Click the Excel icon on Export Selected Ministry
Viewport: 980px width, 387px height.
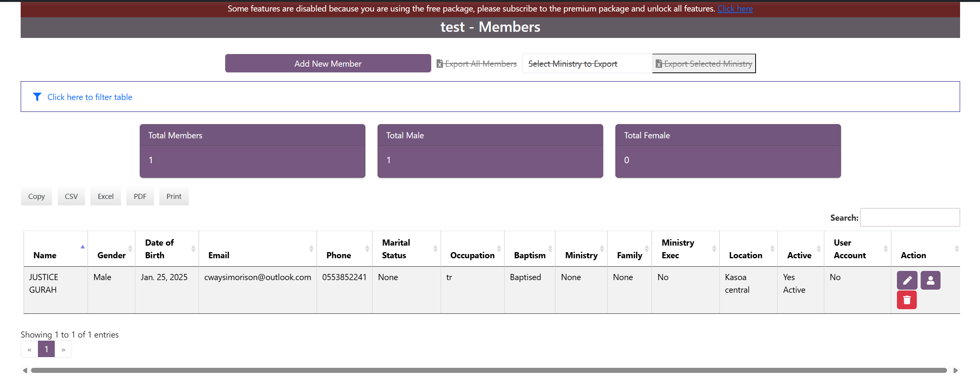(659, 64)
